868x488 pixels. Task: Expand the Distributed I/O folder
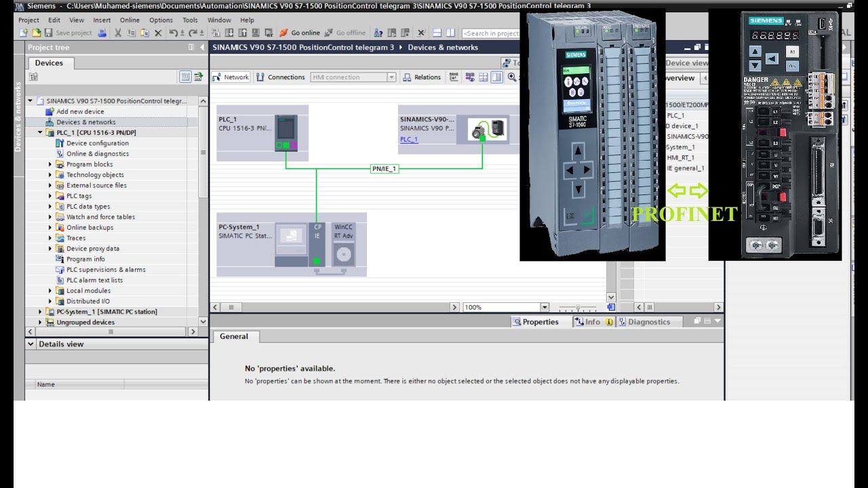[x=50, y=302]
